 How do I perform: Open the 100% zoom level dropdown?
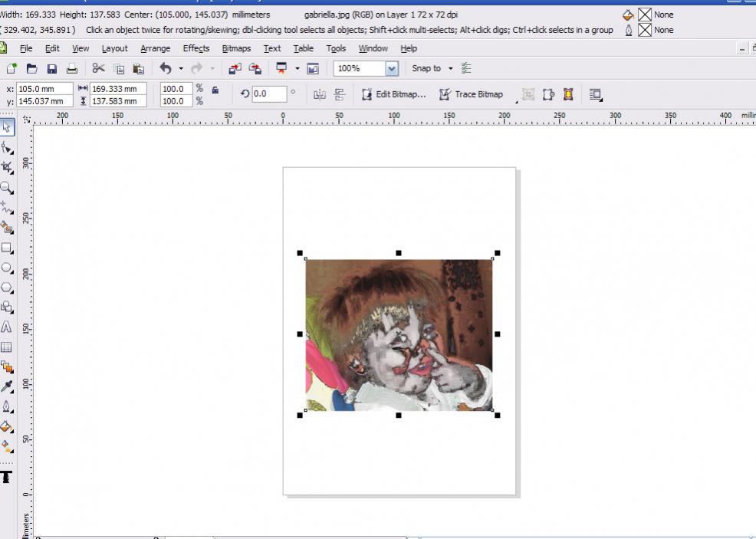pyautogui.click(x=392, y=69)
